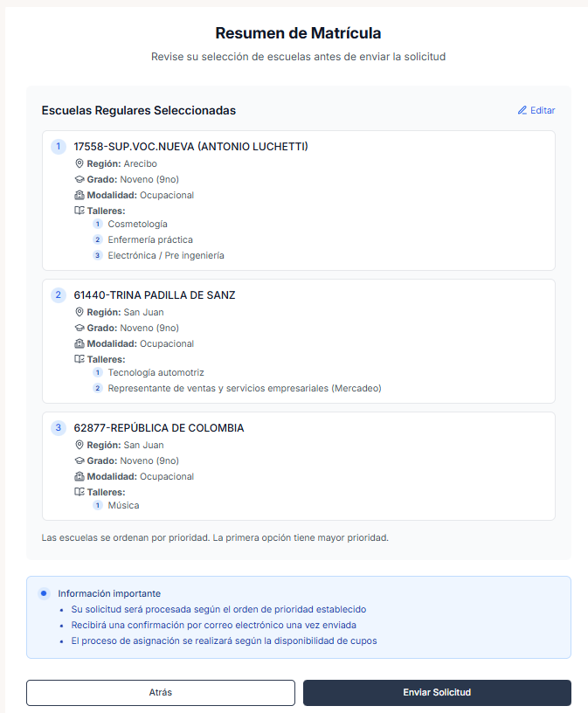The image size is (588, 713).
Task: Click priority badge 1 for Antonio Luchetti school
Action: click(59, 146)
